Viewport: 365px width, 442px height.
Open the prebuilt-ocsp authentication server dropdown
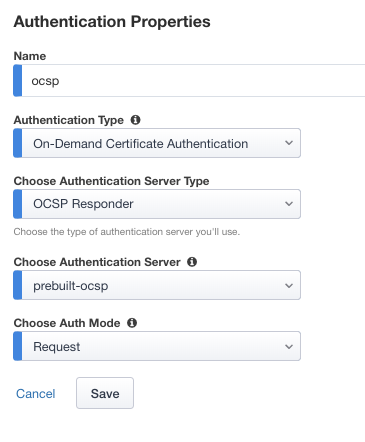point(157,285)
